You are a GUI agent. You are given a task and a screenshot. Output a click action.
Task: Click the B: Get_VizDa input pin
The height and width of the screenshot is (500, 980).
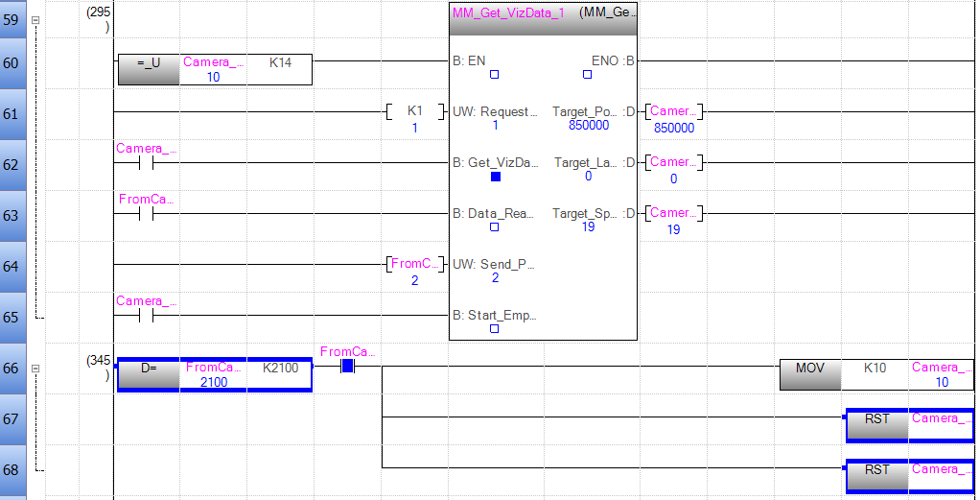(x=495, y=163)
